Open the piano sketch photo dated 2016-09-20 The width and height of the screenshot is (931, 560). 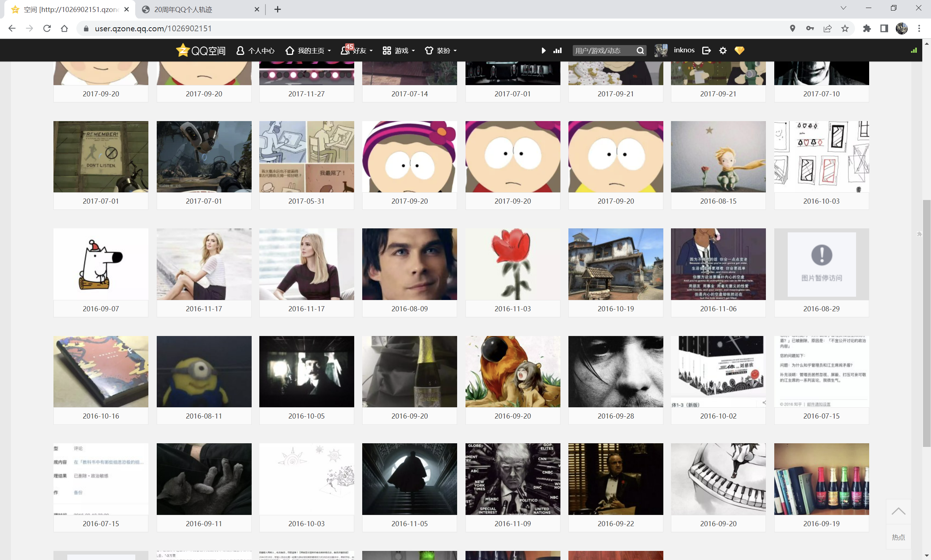[718, 479]
